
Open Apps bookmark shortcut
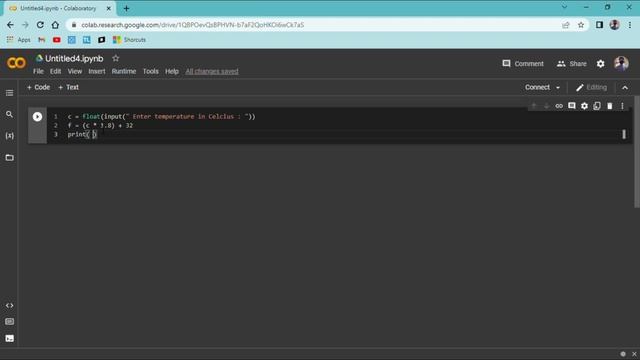pyautogui.click(x=18, y=40)
